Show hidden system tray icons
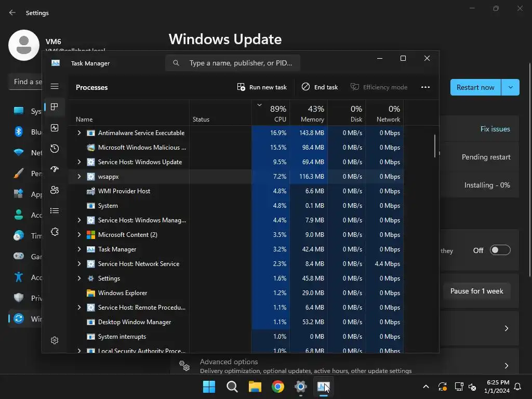 (x=426, y=387)
